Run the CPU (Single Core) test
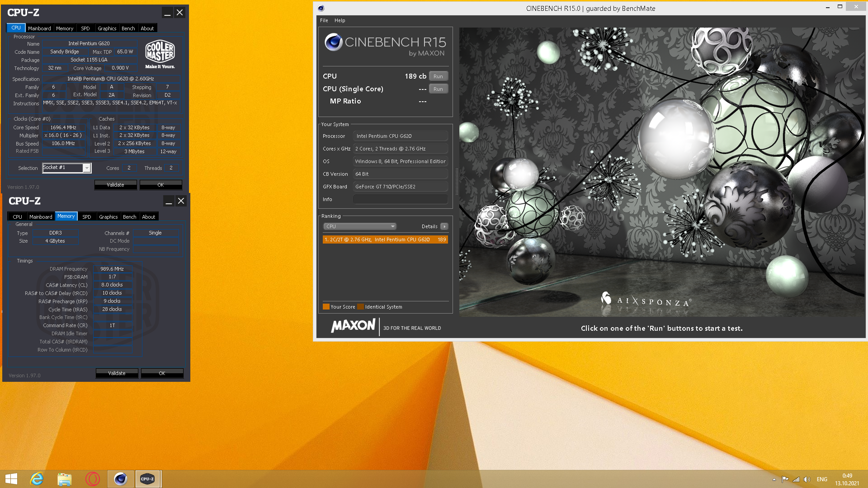This screenshot has height=488, width=868. point(438,89)
